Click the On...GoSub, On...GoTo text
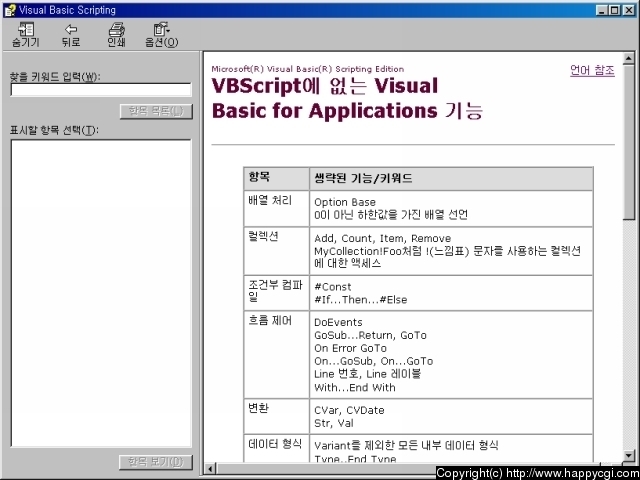Screen dimensions: 640x480 (x=373, y=361)
